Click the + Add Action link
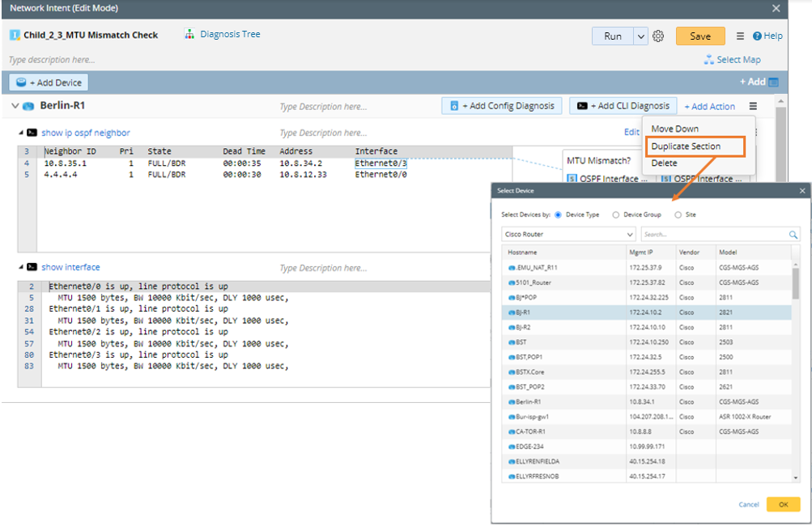The height and width of the screenshot is (526, 812). coord(709,106)
